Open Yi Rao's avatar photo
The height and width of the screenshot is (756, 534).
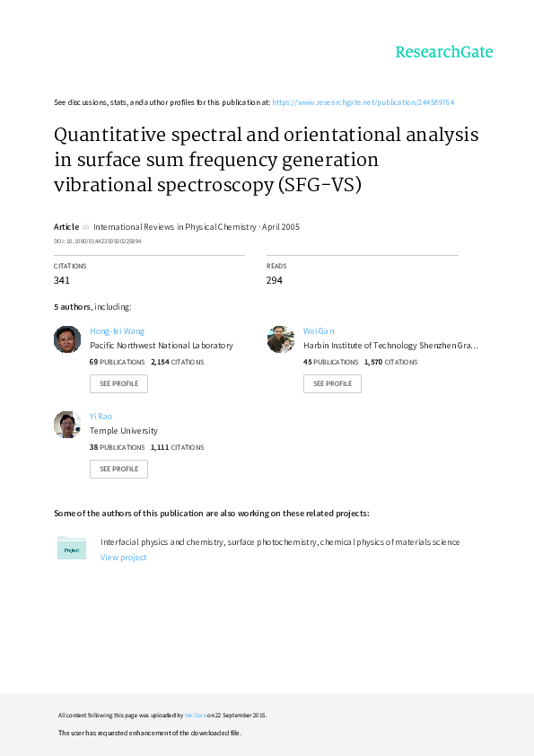click(x=67, y=425)
